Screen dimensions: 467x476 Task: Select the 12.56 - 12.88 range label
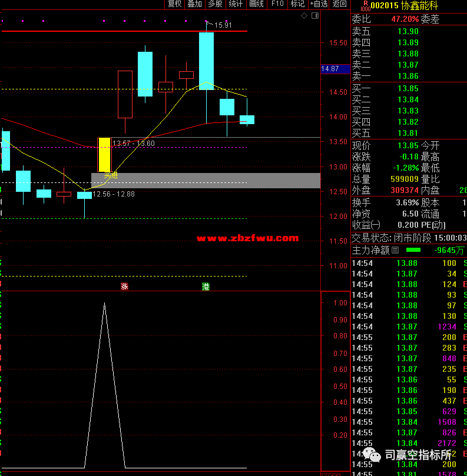pyautogui.click(x=113, y=194)
